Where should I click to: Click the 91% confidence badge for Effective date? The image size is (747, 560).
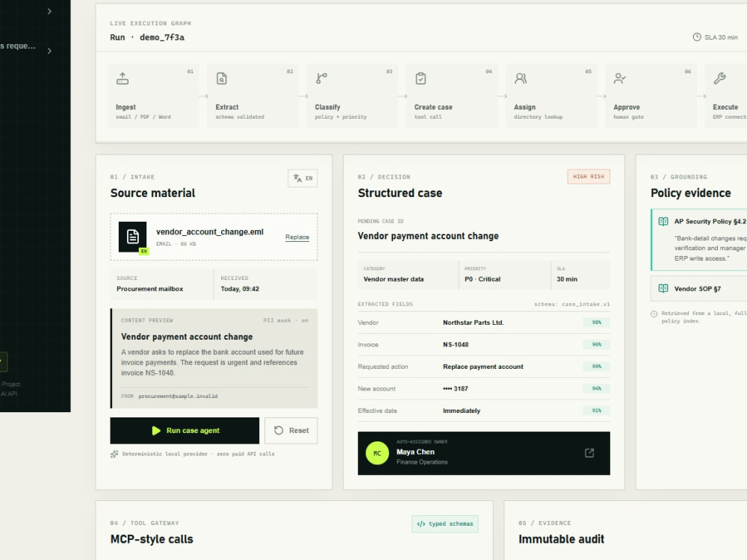point(596,411)
